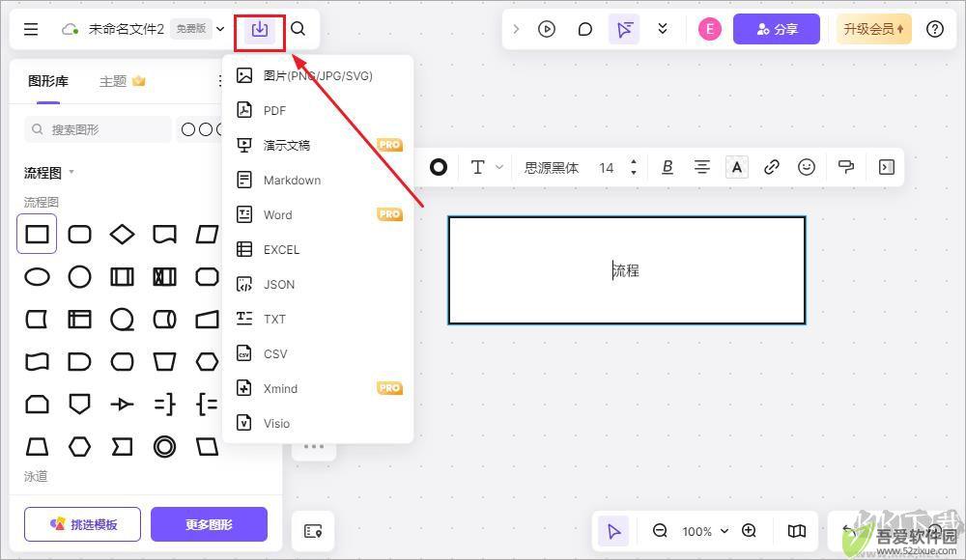Zoom in with the plus magnifier

pos(750,531)
